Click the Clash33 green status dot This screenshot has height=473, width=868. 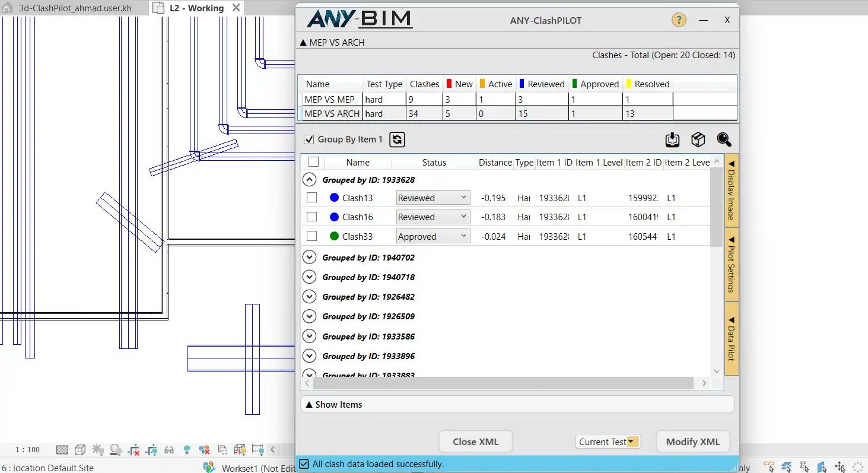334,236
